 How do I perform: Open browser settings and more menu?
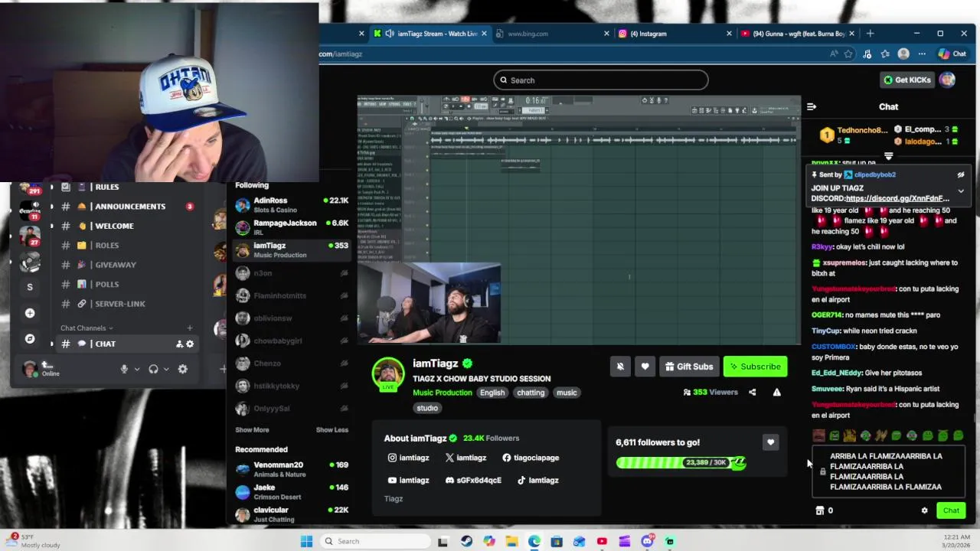tap(922, 54)
